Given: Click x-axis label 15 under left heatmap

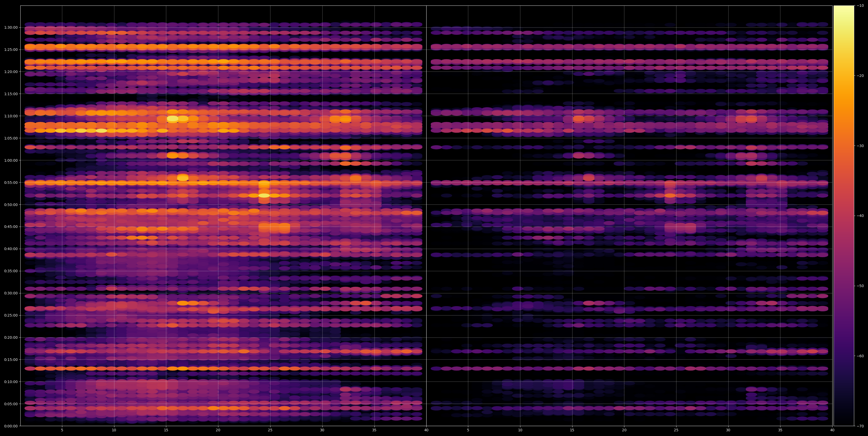Looking at the screenshot, I should point(166,430).
